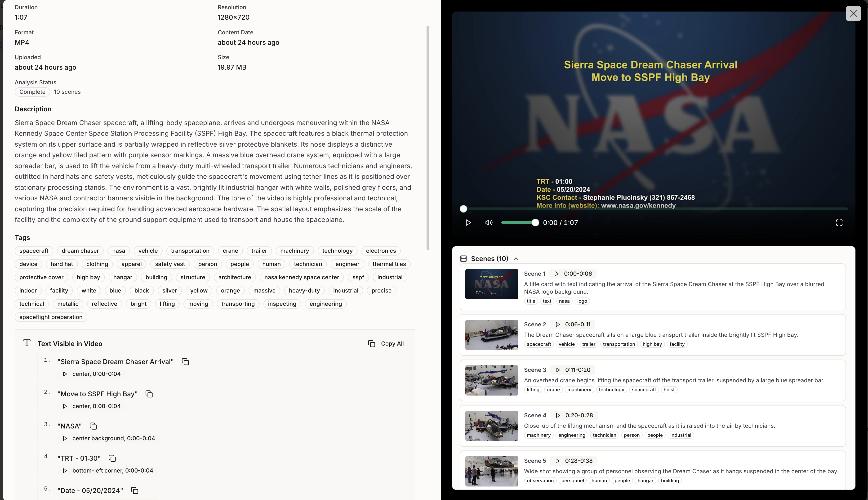Select the "nasa kennedy space center" tag

[302, 277]
